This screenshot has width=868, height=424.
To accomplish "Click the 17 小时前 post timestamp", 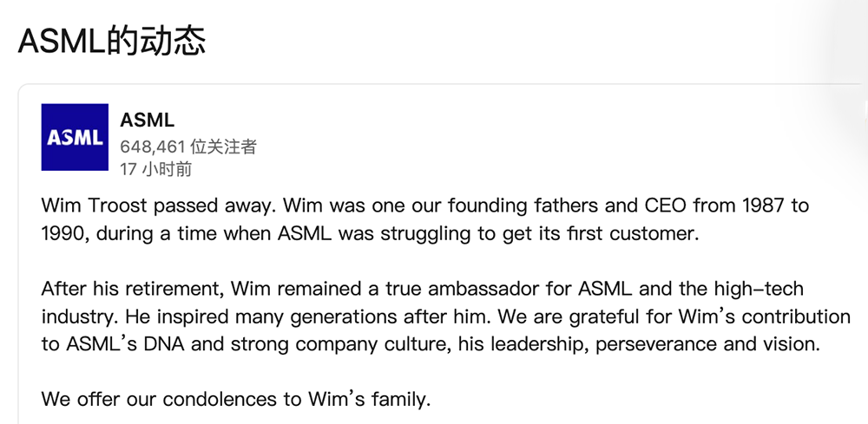I will pyautogui.click(x=155, y=169).
